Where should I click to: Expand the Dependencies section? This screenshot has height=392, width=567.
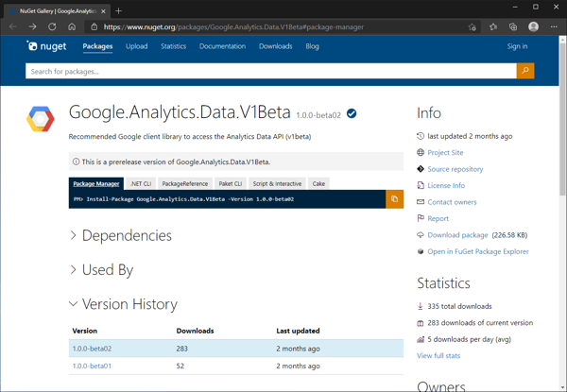click(121, 235)
